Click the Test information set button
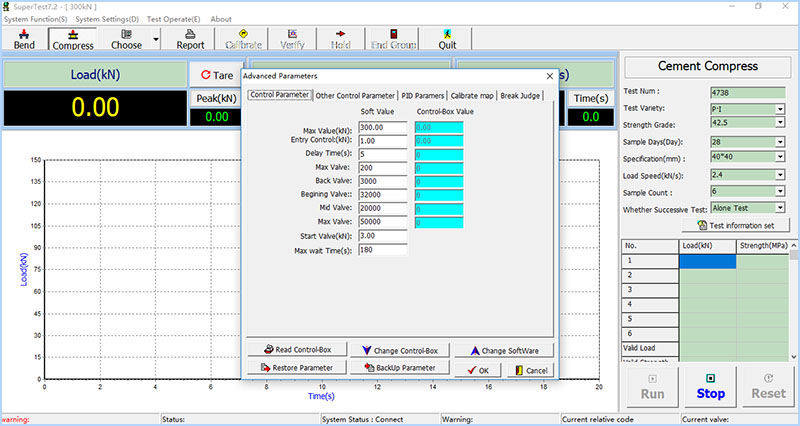Image resolution: width=800 pixels, height=426 pixels. [x=734, y=226]
